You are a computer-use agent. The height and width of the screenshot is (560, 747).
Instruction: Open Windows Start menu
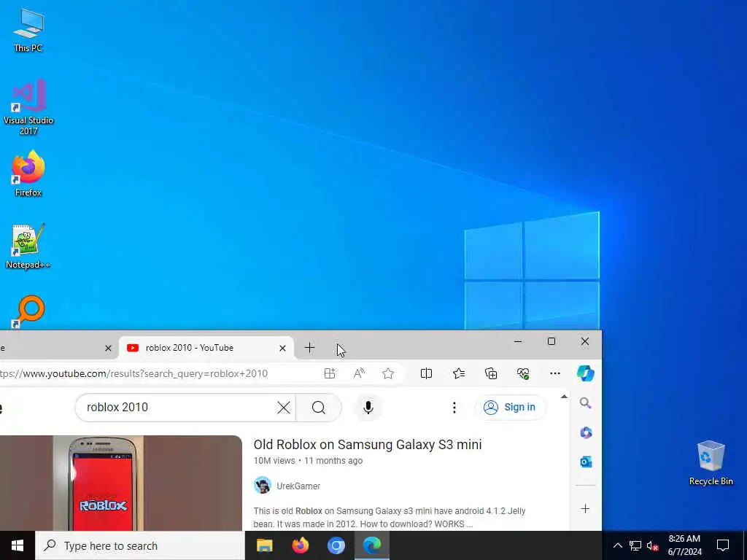[18, 545]
